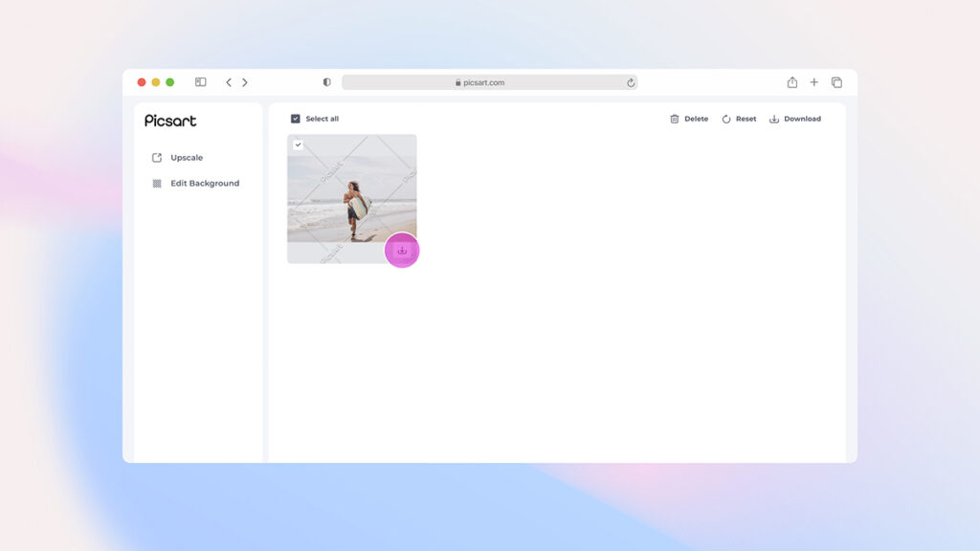Click the Delete button
The width and height of the screenshot is (980, 551).
(697, 119)
